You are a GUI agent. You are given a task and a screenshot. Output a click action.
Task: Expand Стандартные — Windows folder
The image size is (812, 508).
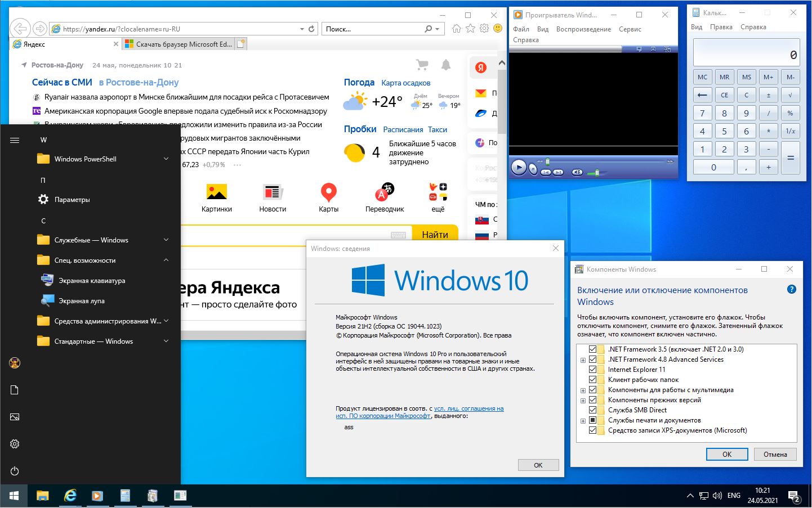click(166, 341)
